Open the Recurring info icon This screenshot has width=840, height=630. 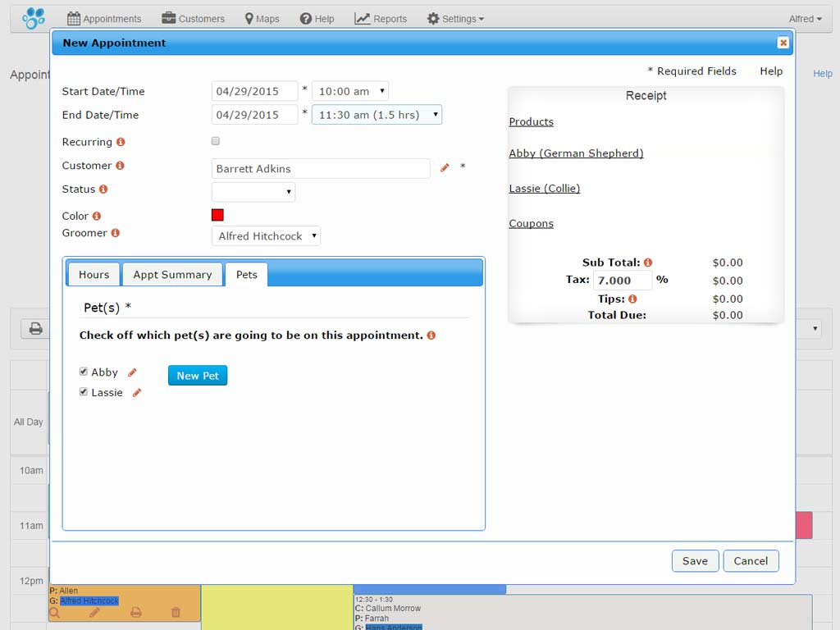point(121,141)
